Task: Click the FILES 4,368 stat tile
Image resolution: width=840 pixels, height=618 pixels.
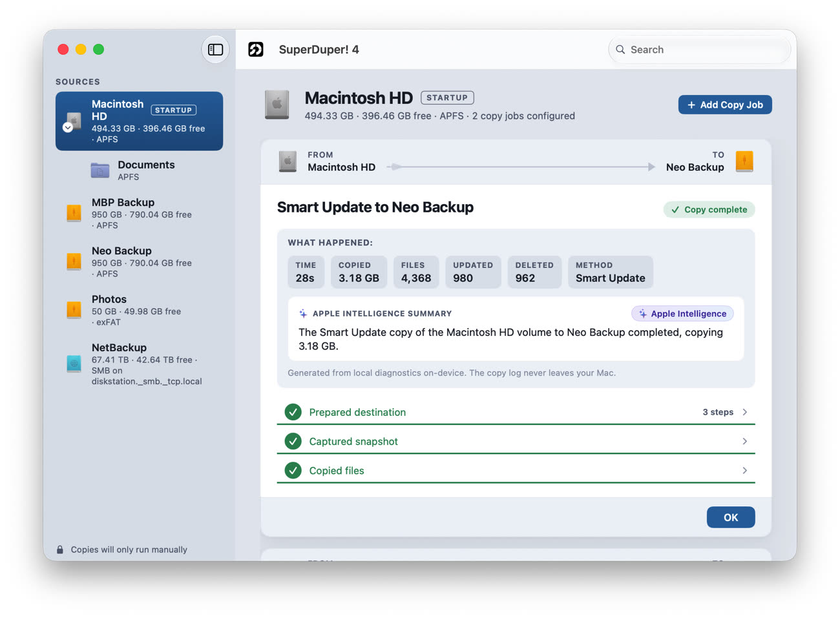Action: click(x=416, y=272)
